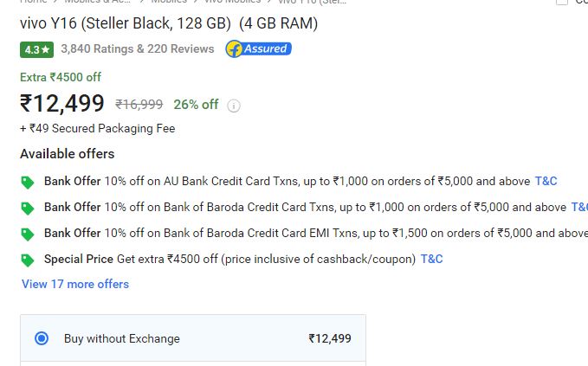
Task: Click tag icon of Baroda Credit Card EMI offer
Action: click(28, 234)
